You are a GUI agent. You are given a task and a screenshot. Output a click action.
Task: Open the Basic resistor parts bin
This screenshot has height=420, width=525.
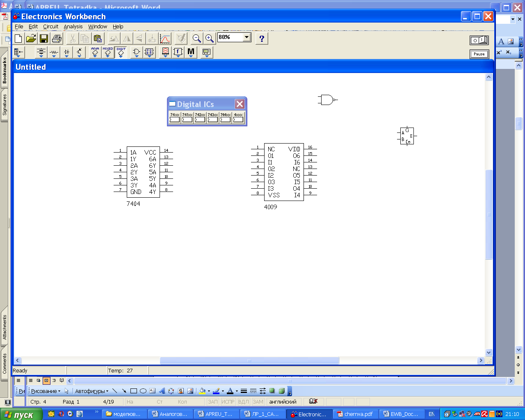(x=54, y=52)
